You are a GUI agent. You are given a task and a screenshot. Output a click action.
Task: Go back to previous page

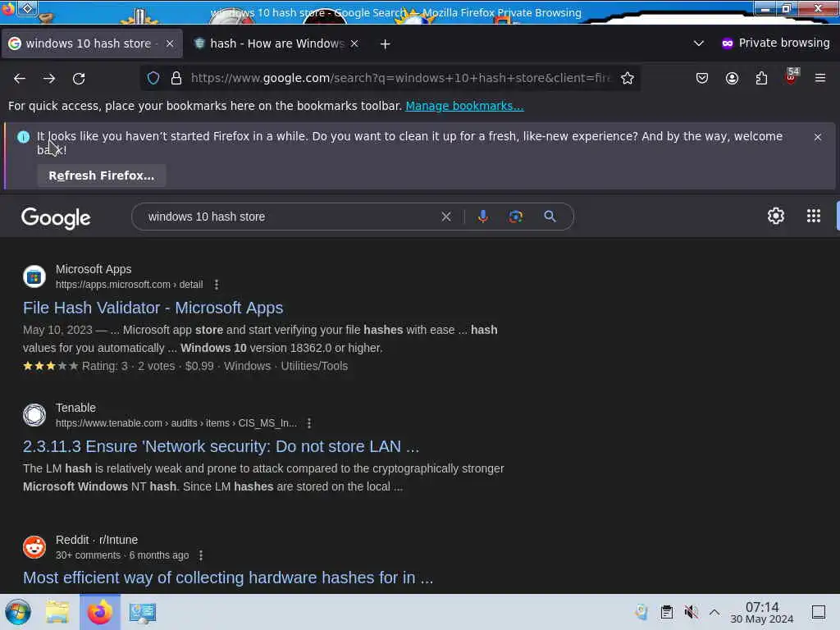pyautogui.click(x=20, y=78)
